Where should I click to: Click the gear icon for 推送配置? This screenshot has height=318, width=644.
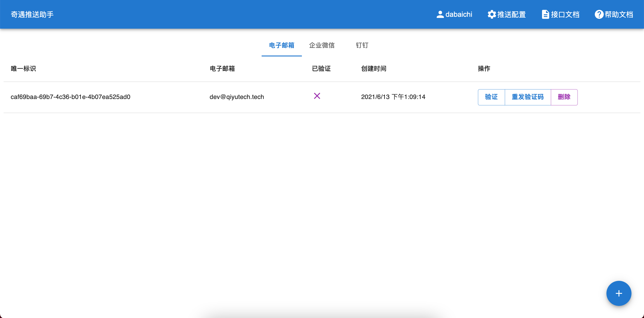pos(491,15)
